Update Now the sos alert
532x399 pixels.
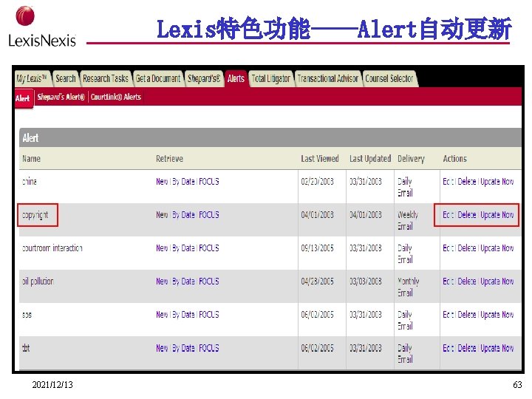click(x=497, y=315)
